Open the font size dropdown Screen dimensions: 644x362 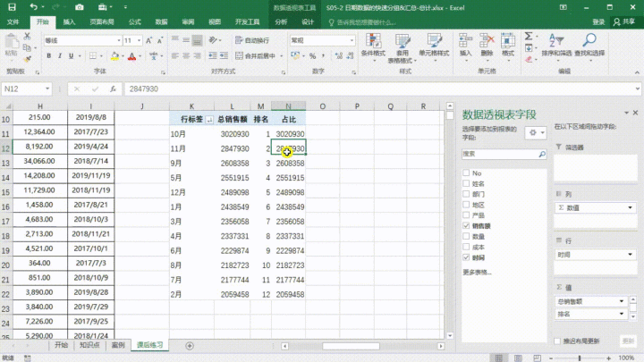point(140,40)
